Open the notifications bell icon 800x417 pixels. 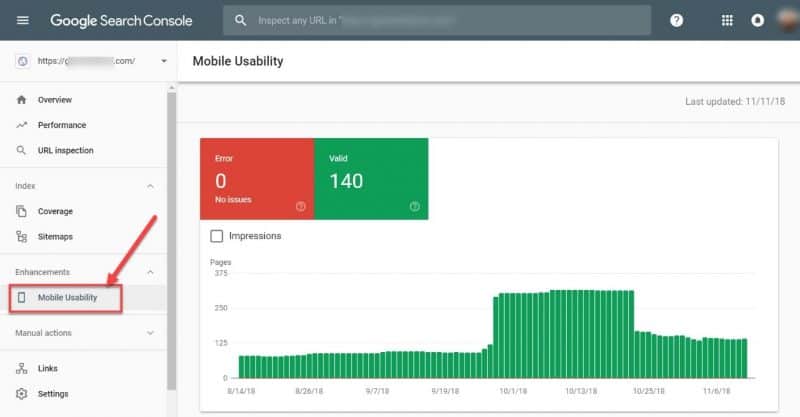pos(758,20)
